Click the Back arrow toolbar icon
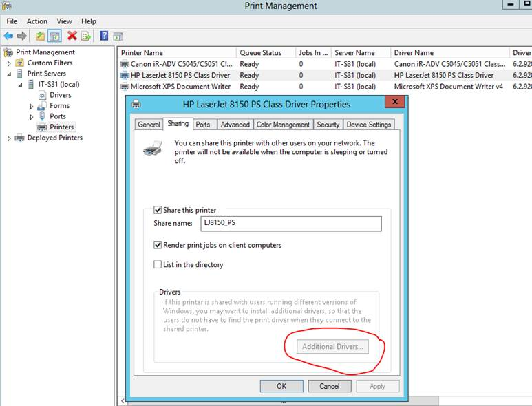532x406 pixels. 8,36
